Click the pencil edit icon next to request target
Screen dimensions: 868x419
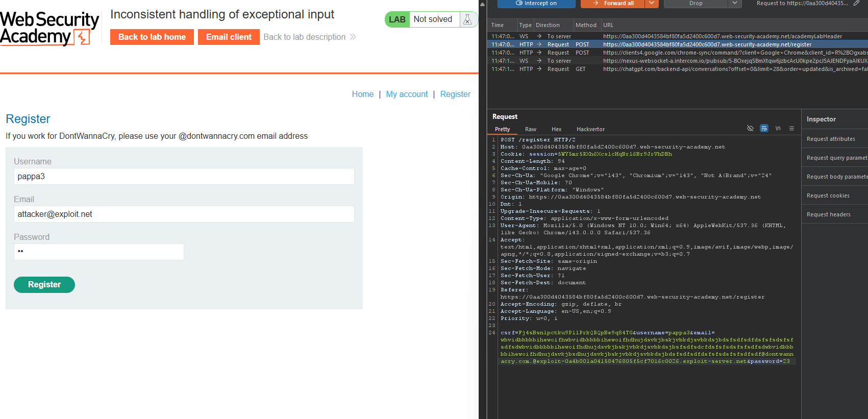coord(856,3)
